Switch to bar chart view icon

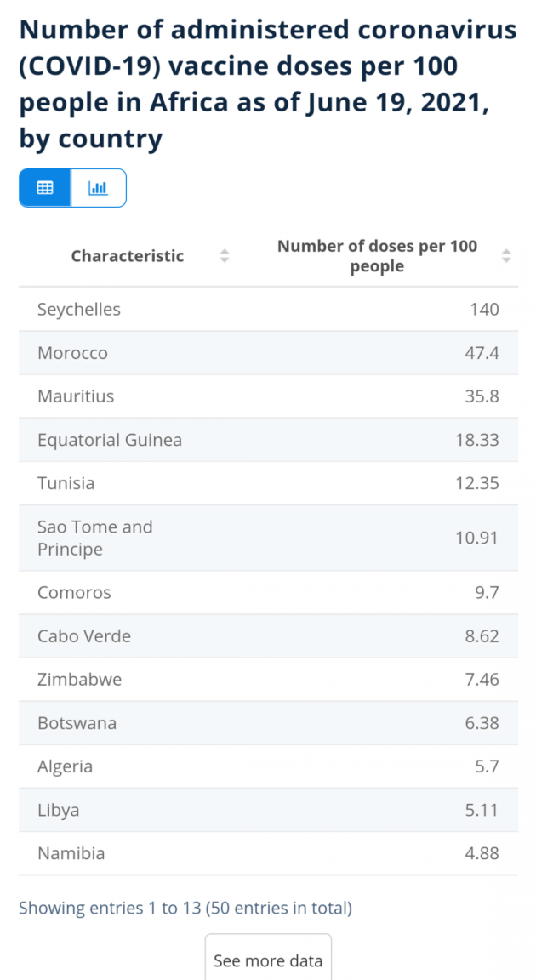[99, 187]
